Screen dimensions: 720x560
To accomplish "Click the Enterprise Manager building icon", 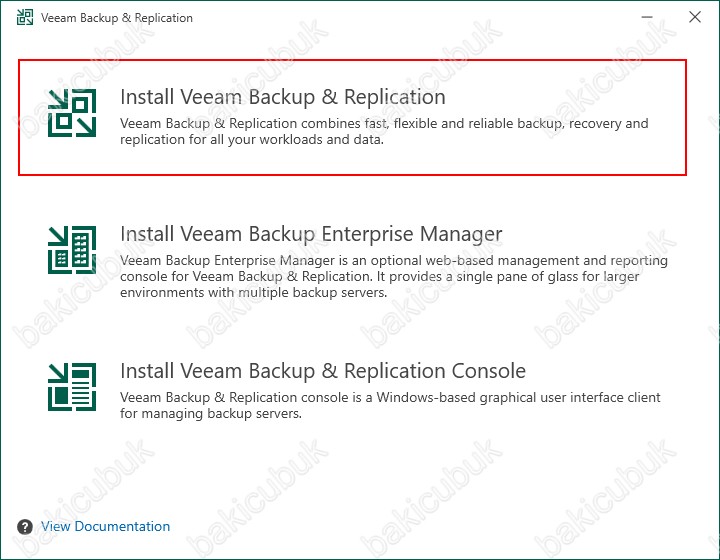I will pyautogui.click(x=72, y=250).
